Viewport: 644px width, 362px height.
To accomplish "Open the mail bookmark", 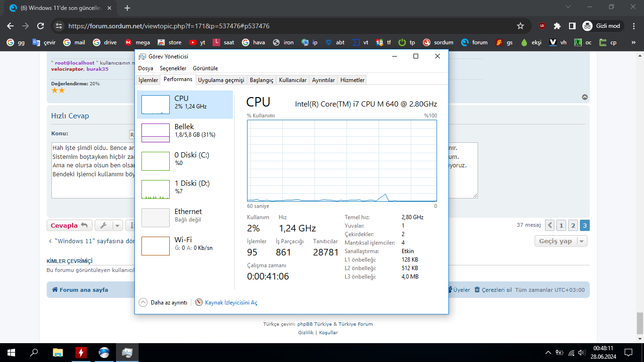I will [74, 42].
